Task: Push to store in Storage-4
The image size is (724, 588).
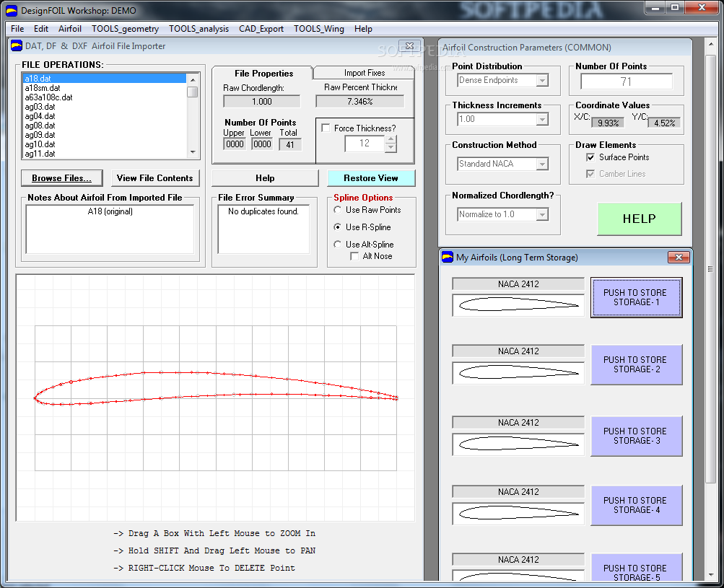Action: (636, 505)
